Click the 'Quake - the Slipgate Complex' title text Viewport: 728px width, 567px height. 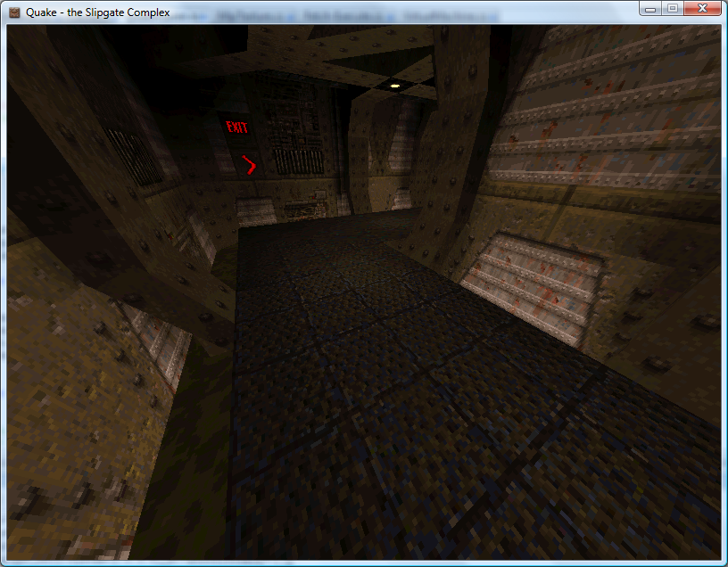[98, 12]
